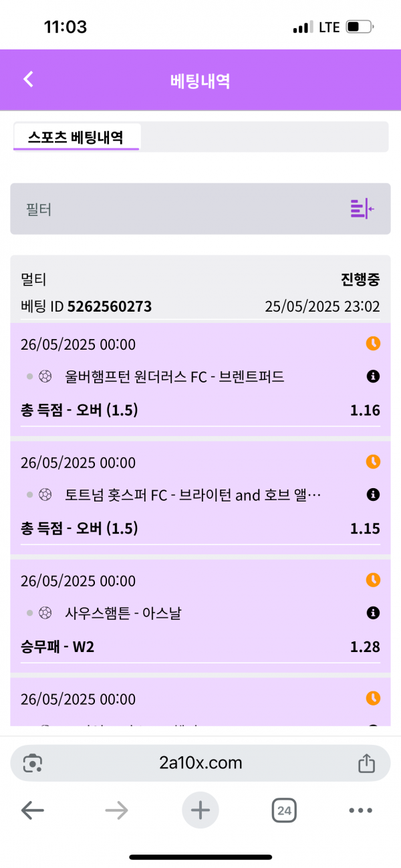Select the 스포츠 베팅내역 tab
401x868 pixels.
coord(76,137)
